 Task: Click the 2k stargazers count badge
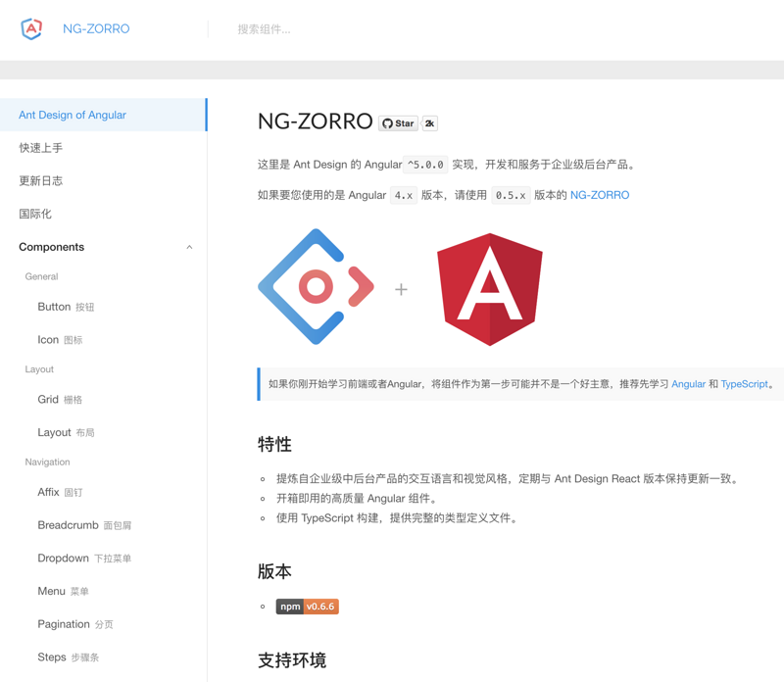(429, 123)
